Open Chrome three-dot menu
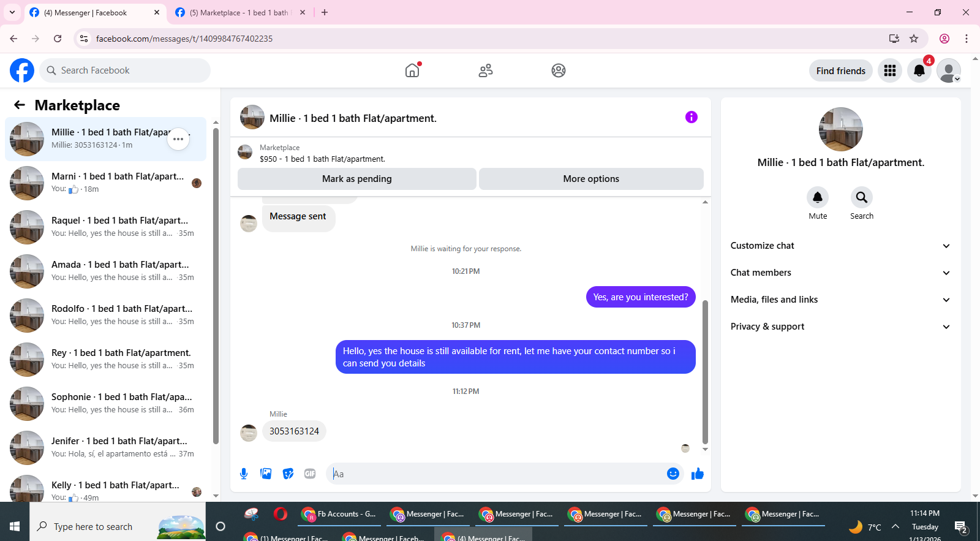 (x=967, y=39)
